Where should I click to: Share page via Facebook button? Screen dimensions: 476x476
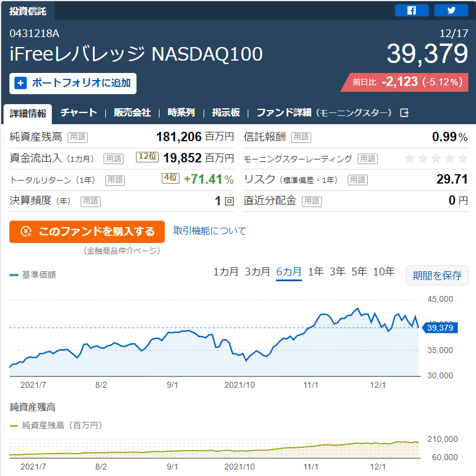coord(411,11)
